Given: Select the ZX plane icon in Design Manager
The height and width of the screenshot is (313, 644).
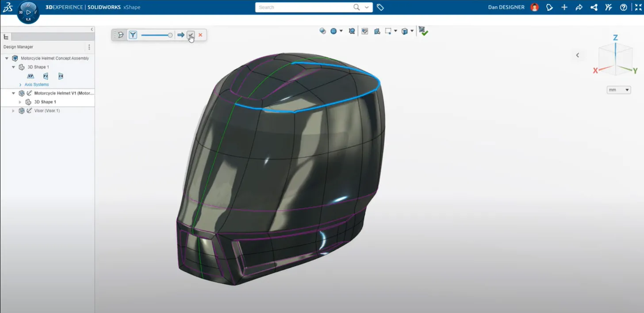Looking at the screenshot, I should [60, 76].
